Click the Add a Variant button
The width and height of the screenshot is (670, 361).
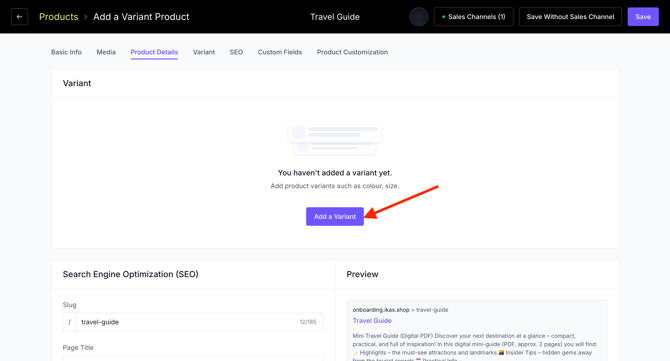335,217
